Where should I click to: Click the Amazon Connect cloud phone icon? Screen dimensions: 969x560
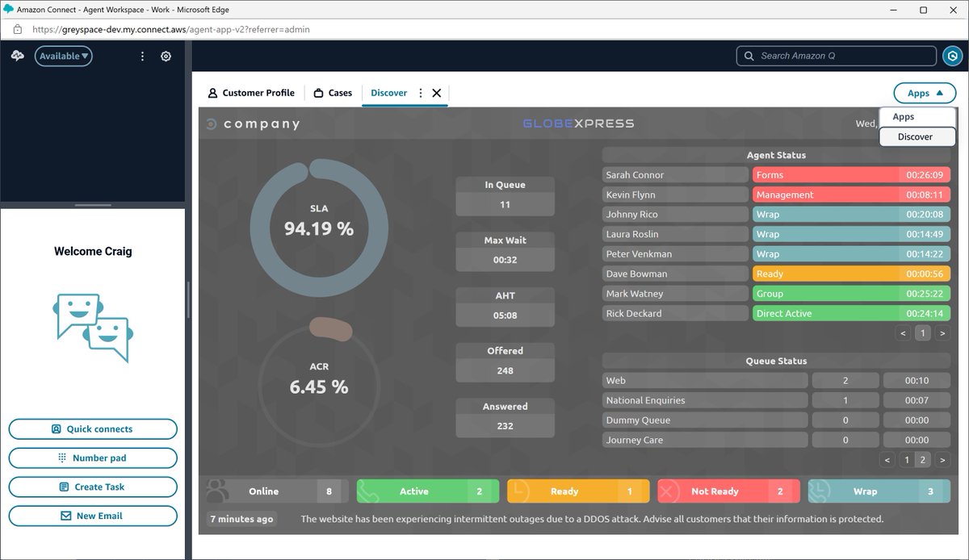pos(18,56)
